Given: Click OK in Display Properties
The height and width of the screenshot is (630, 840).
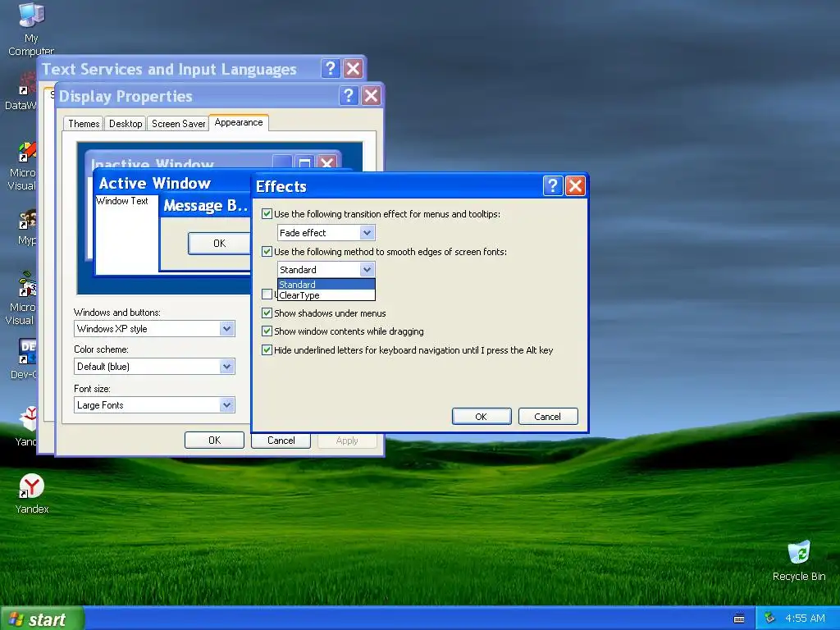Looking at the screenshot, I should [x=214, y=441].
